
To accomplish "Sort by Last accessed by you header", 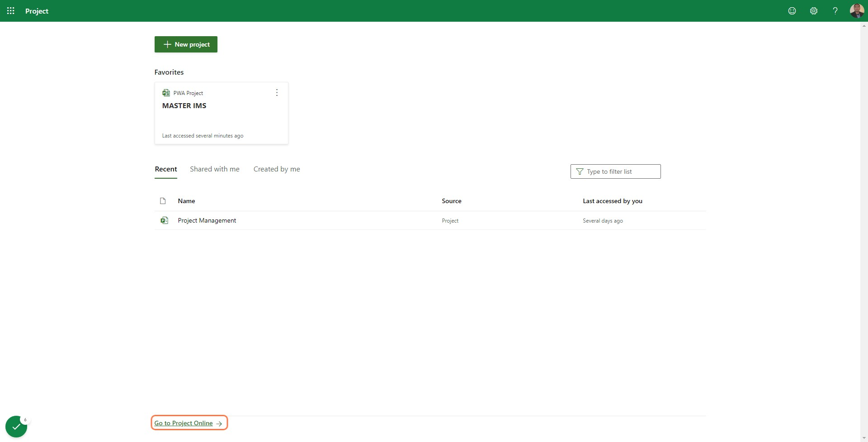I will click(x=613, y=201).
